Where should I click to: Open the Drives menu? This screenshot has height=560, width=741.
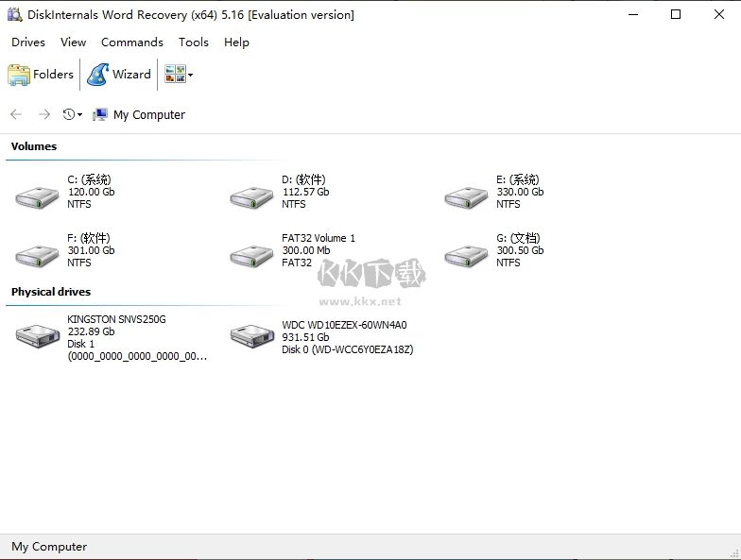28,42
